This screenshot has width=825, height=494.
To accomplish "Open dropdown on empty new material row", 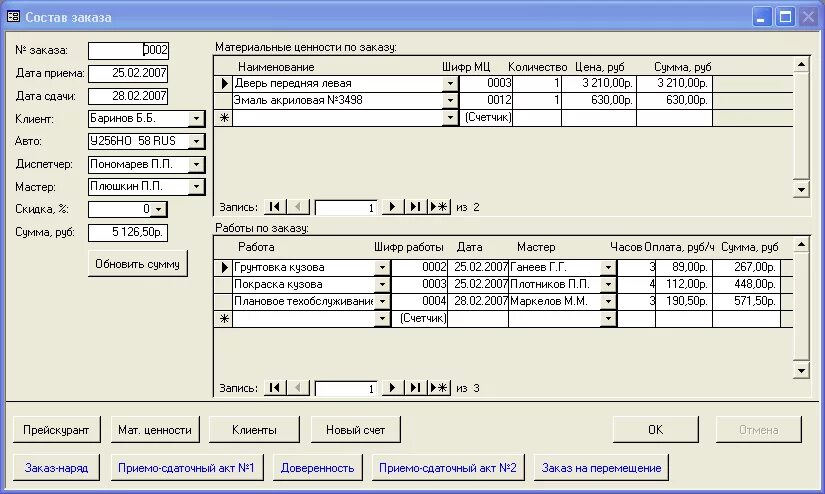I will [x=450, y=118].
